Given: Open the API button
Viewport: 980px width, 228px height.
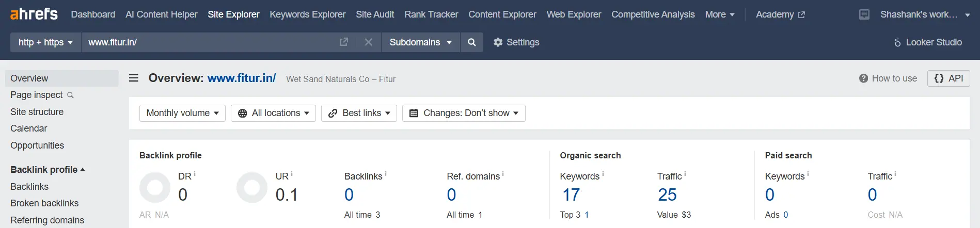Looking at the screenshot, I should point(949,78).
